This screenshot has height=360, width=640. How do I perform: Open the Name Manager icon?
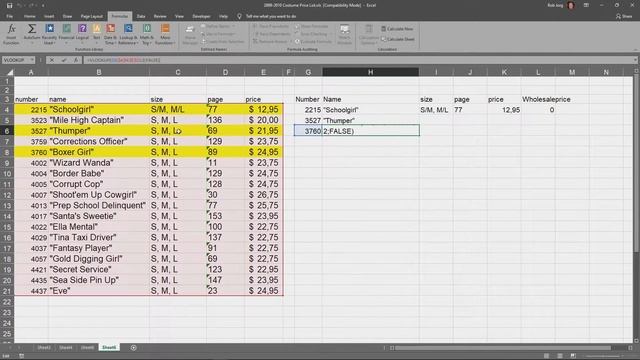click(x=190, y=29)
